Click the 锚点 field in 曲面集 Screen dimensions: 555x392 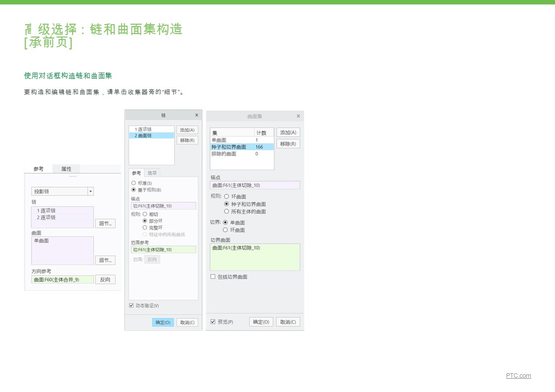tap(255, 185)
